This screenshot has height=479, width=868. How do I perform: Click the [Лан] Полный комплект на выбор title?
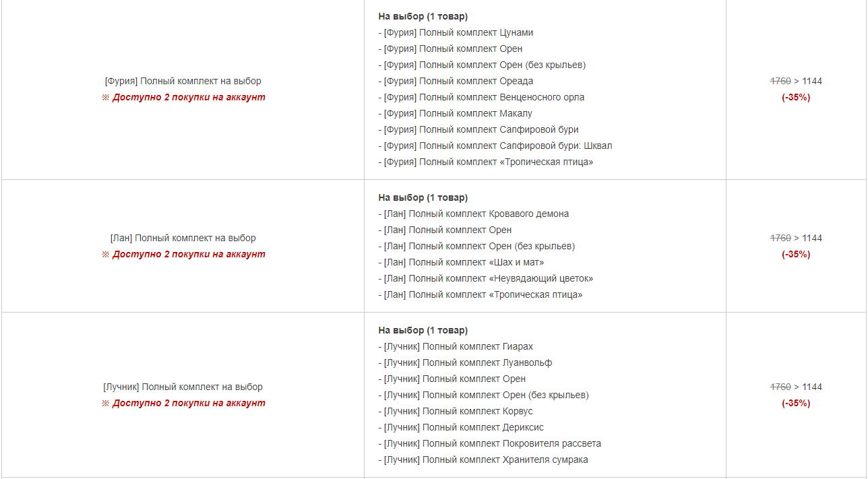tap(183, 238)
